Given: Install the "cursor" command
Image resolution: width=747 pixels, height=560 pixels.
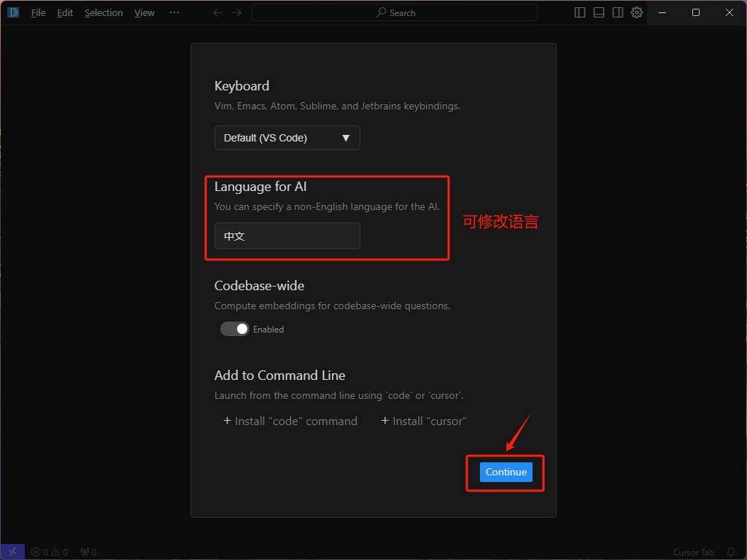Looking at the screenshot, I should click(x=424, y=421).
